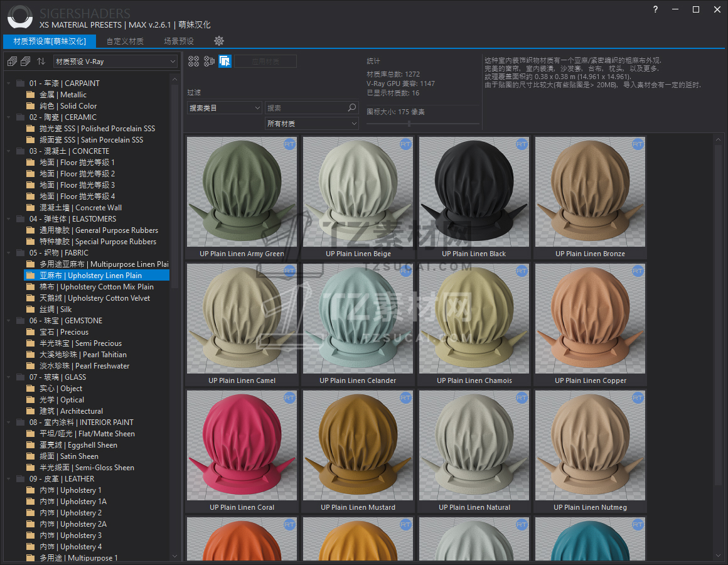Select Multipurpose Linen Plain tree item
Viewport: 728px width, 565px height.
[97, 264]
